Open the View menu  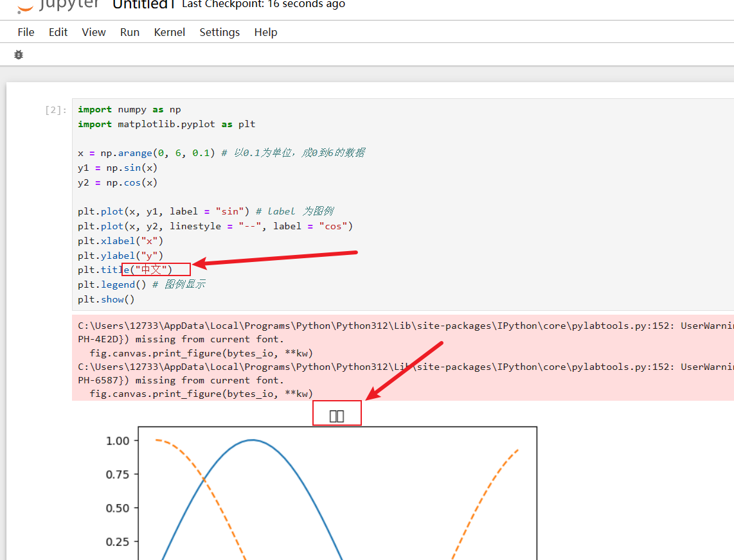(x=94, y=32)
